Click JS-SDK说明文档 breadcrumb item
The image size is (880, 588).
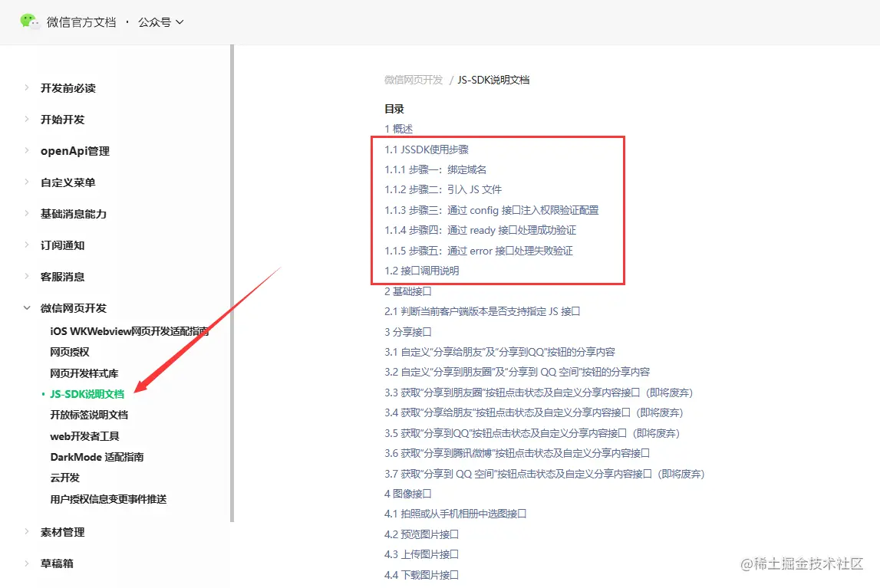pyautogui.click(x=493, y=80)
